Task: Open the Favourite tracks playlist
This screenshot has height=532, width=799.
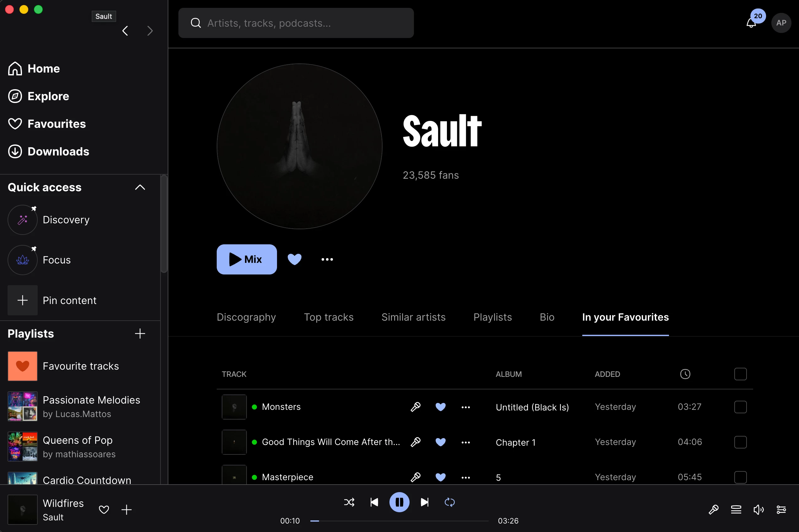Action: tap(80, 366)
